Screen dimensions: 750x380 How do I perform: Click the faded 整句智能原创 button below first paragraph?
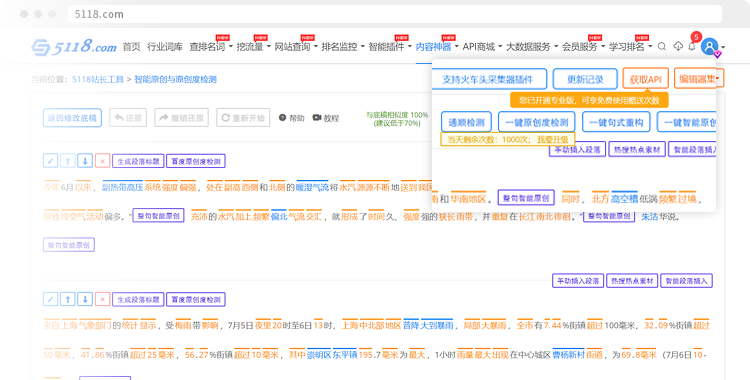coord(69,245)
